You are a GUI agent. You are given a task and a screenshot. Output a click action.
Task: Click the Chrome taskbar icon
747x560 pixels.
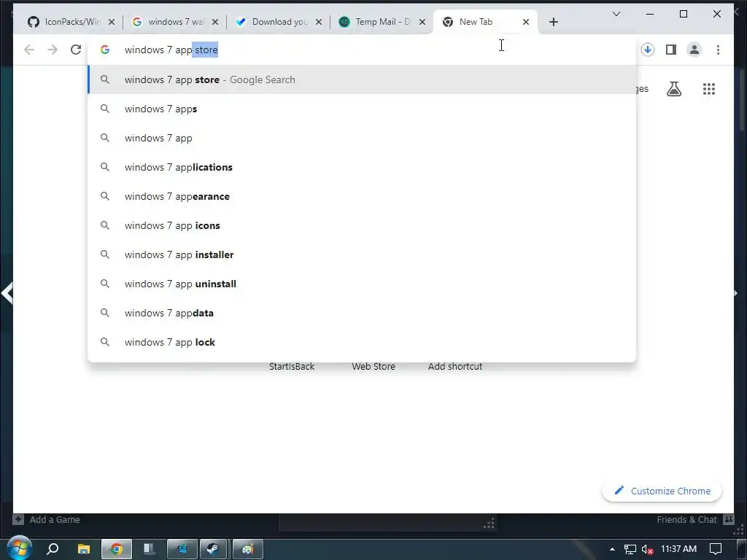(116, 549)
